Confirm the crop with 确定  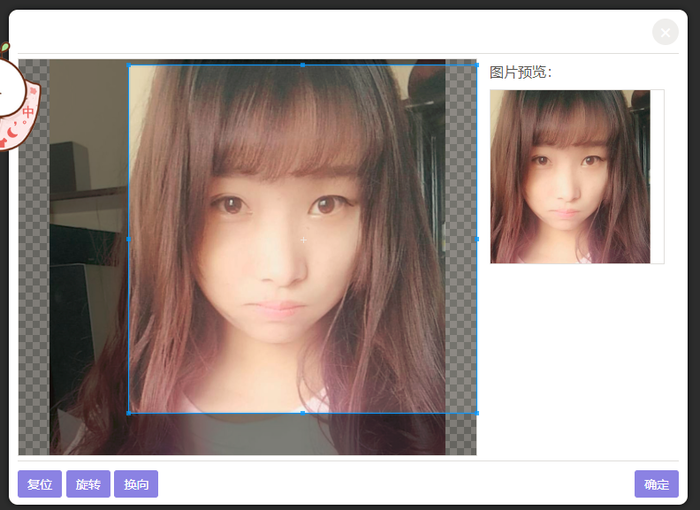point(656,484)
